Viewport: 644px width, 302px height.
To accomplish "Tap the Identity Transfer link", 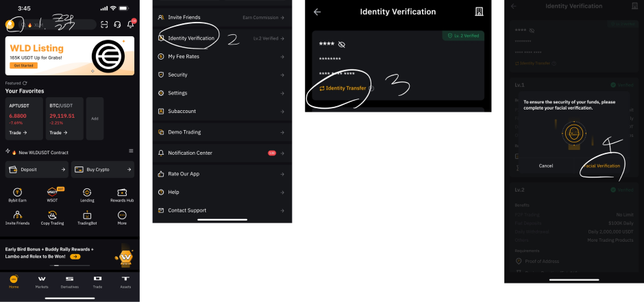I will pyautogui.click(x=343, y=88).
